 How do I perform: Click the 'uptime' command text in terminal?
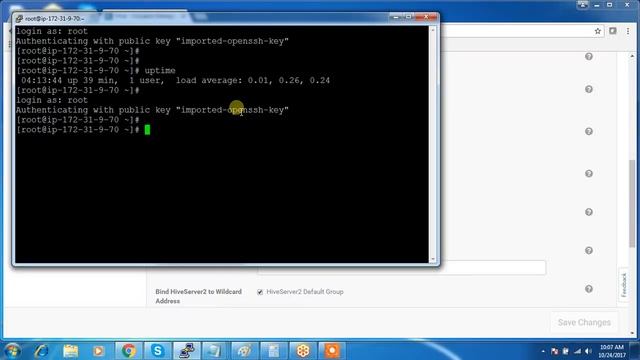click(x=160, y=71)
